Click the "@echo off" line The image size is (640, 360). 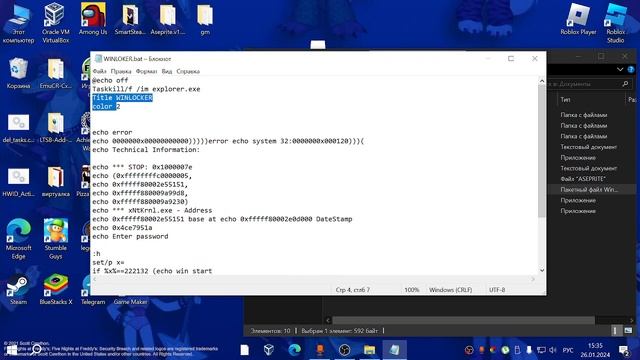tap(110, 80)
